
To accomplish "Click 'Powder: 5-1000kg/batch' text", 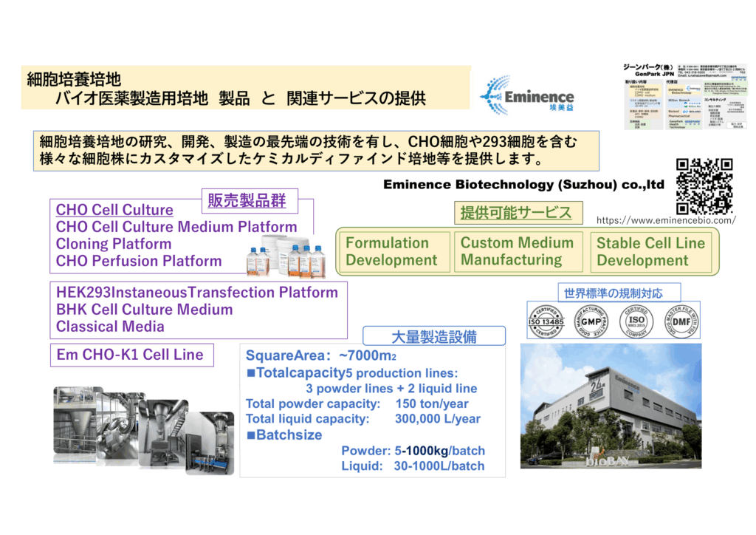I will (413, 451).
